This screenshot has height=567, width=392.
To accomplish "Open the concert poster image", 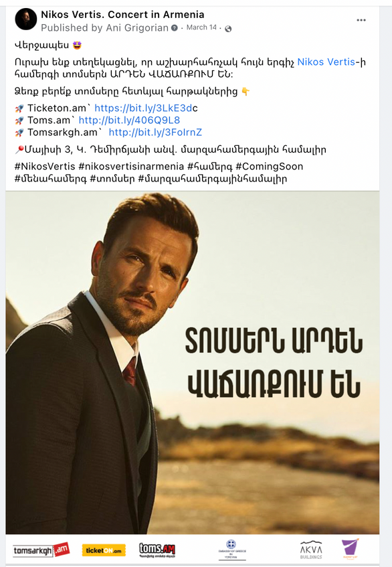I will pos(192,363).
